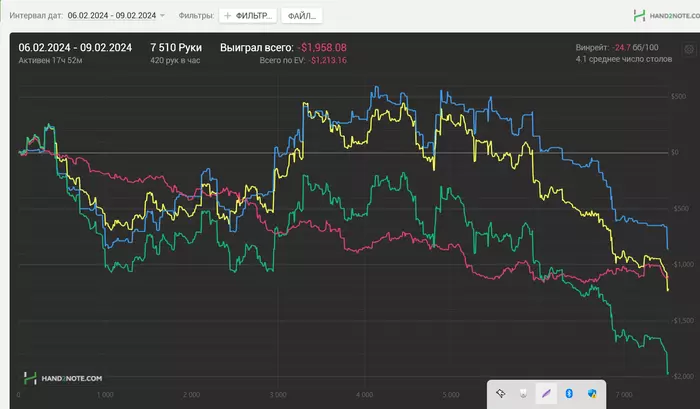Add a new filter with + ФИЛЬТР
Screen dimensions: 700x409
tap(248, 16)
